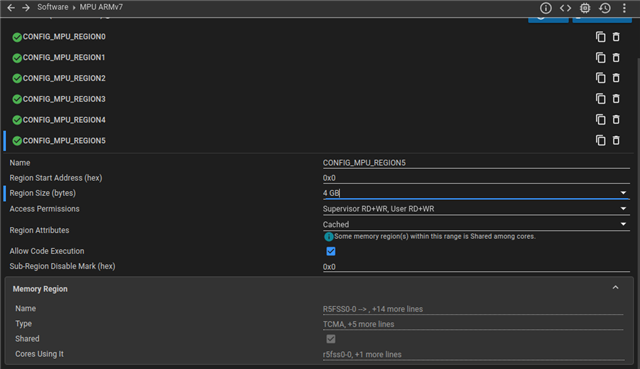Click the Sub-Region Disable Mark field
640x369 pixels.
click(476, 267)
